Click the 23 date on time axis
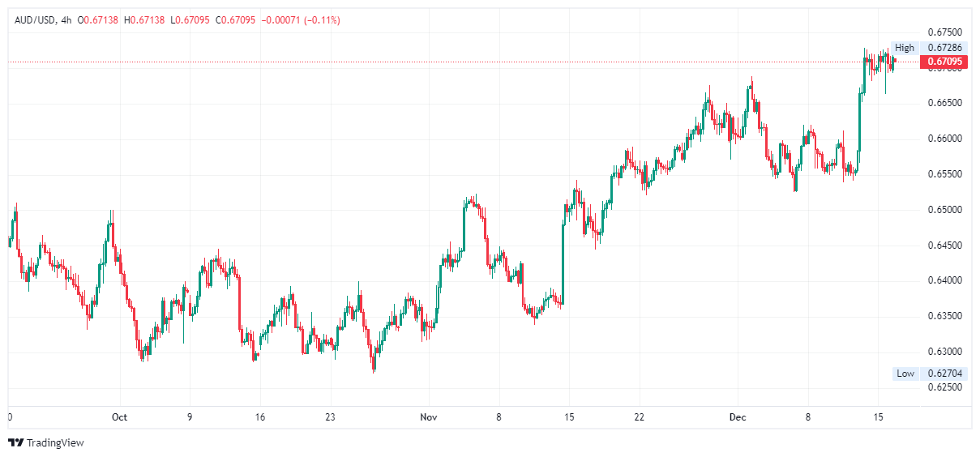This screenshot has height=457, width=980. pyautogui.click(x=329, y=417)
